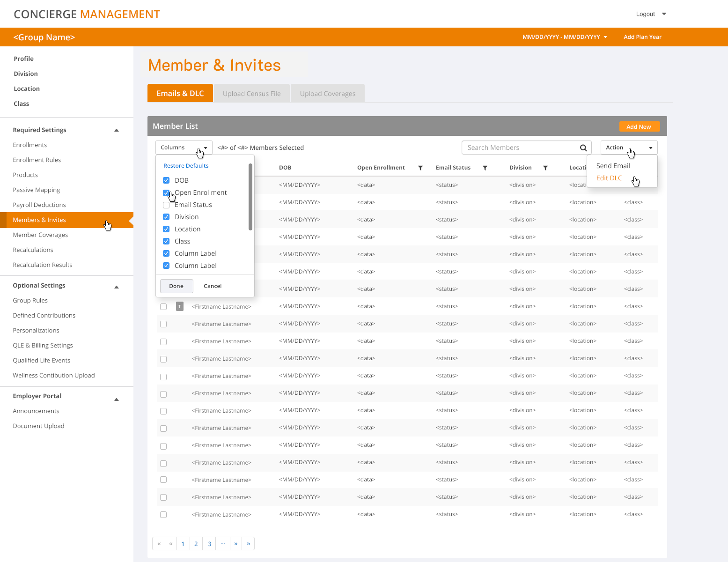The image size is (728, 562).
Task: Click the columns list scrollbar
Action: coord(250,197)
